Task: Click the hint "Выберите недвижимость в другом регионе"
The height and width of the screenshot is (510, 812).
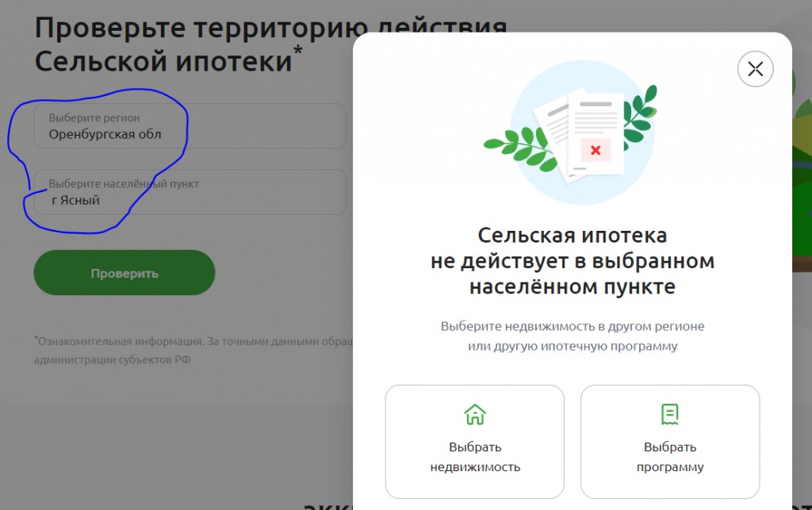Action: coord(573,326)
